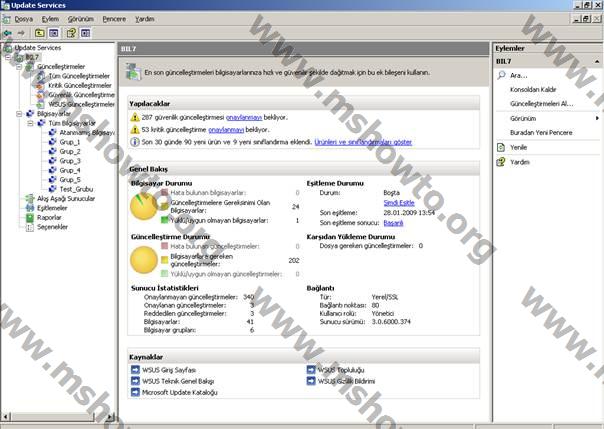Click the Bilgisayar Durumu pie chart
Image resolution: width=604 pixels, height=429 pixels.
144,206
